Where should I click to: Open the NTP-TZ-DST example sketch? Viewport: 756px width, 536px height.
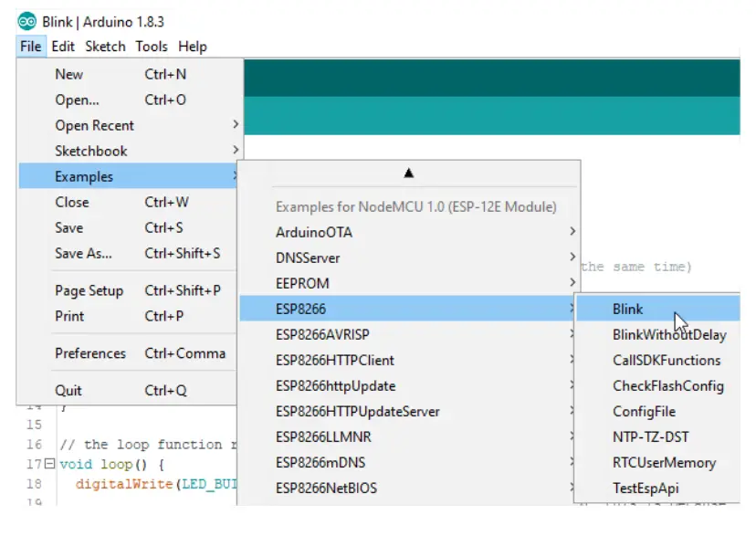point(658,436)
